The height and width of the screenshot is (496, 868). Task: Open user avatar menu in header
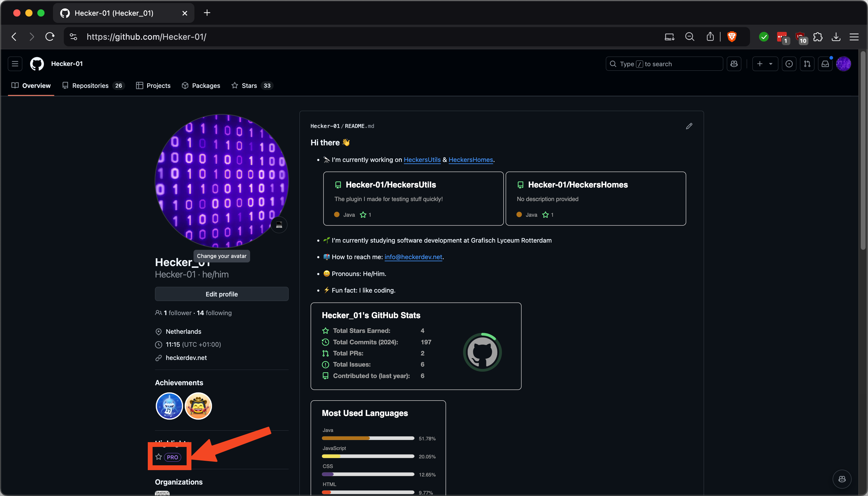tap(844, 64)
